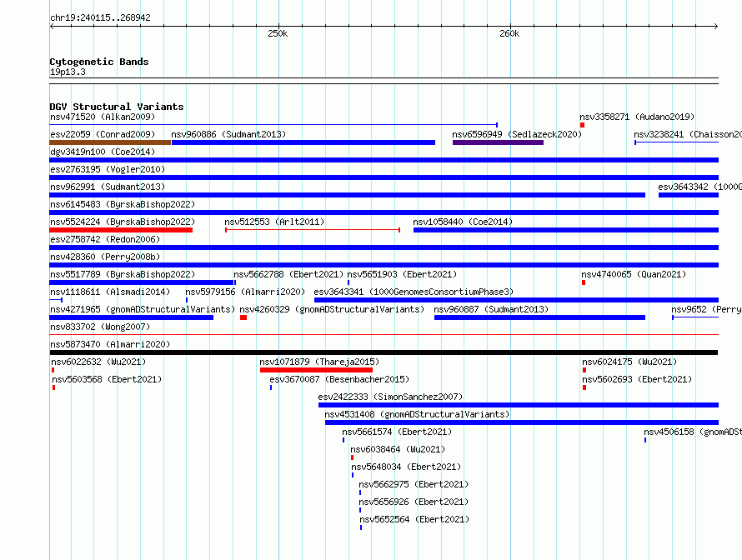
Task: Select nsv512553 (Arlt2011) variant label
Action: [x=274, y=222]
